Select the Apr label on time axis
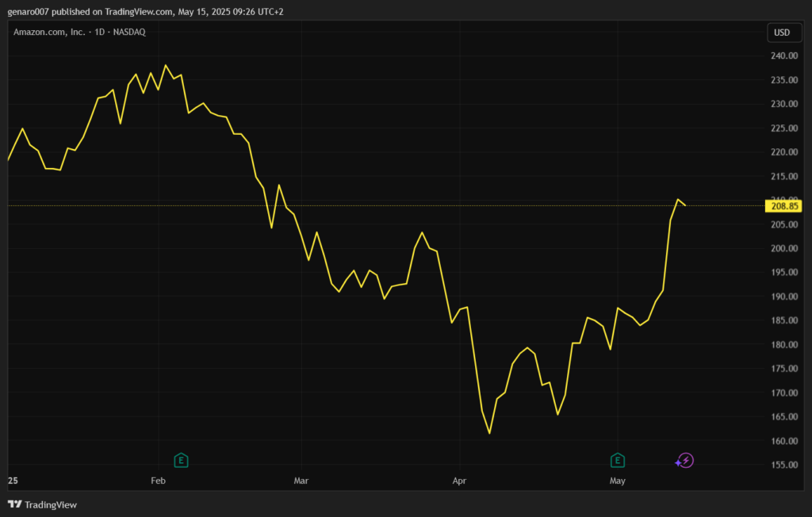The image size is (812, 517). click(459, 481)
